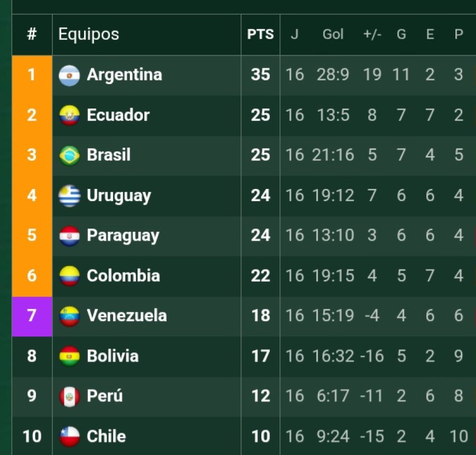Viewport: 476px width, 455px height.
Task: Open the Chile team name link
Action: point(106,436)
